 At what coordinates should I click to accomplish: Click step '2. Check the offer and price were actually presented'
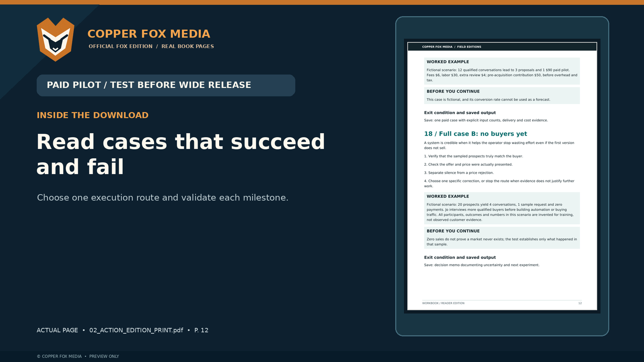468,164
